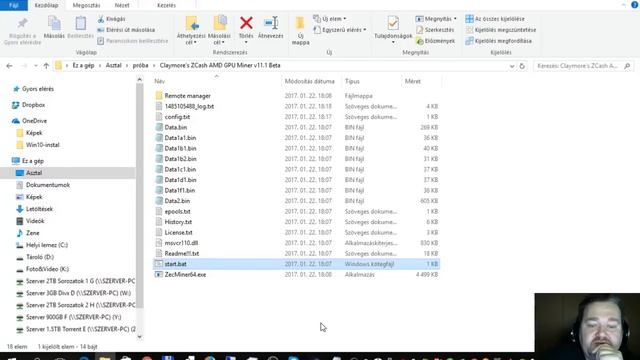
Task: Sort by the Típus column header
Action: pyautogui.click(x=352, y=81)
